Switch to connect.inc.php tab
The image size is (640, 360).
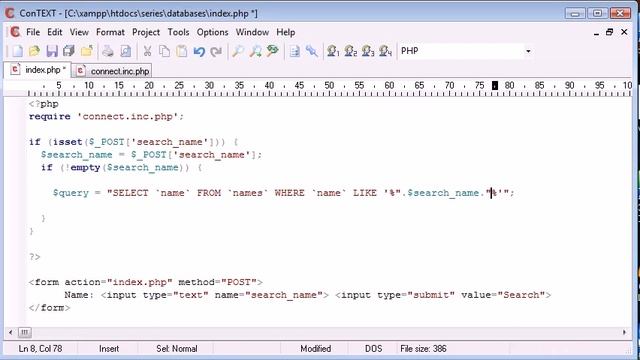(113, 71)
